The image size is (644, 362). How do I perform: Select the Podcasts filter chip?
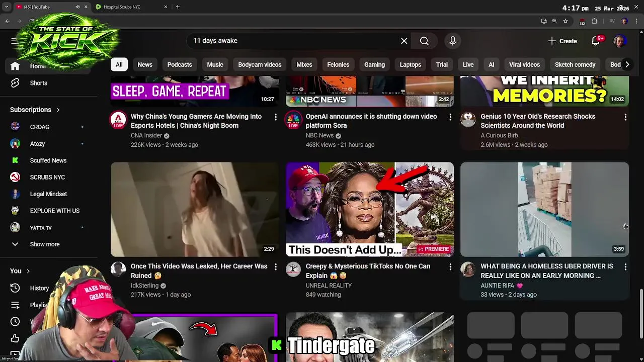click(x=180, y=64)
